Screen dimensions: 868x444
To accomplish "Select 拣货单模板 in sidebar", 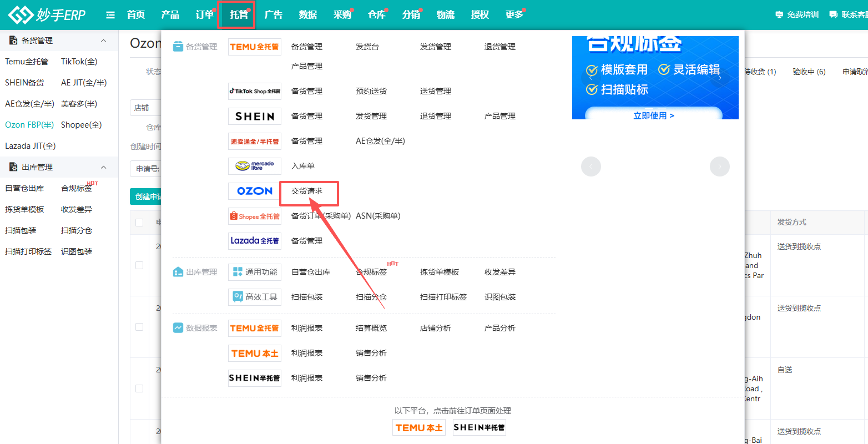I will 24,209.
